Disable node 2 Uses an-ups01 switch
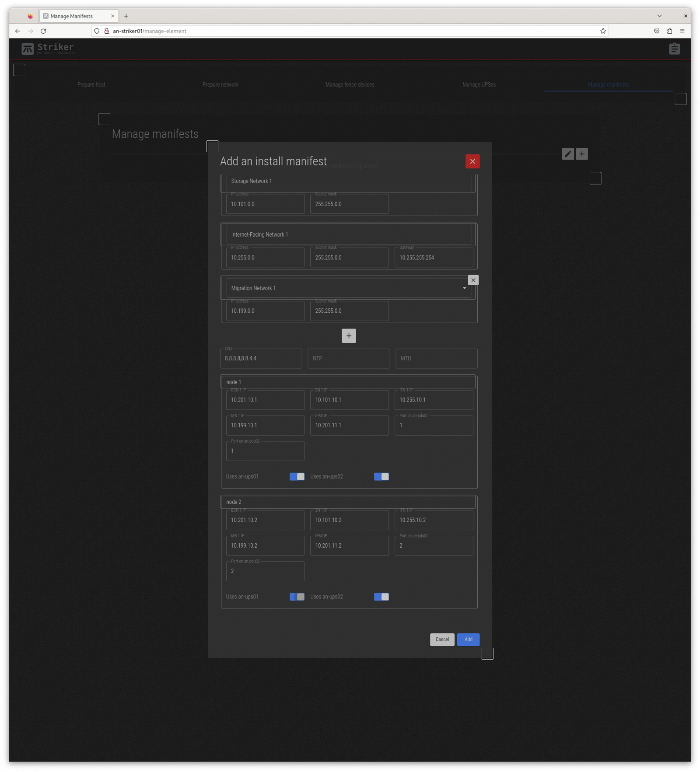The image size is (700, 772). coord(297,597)
